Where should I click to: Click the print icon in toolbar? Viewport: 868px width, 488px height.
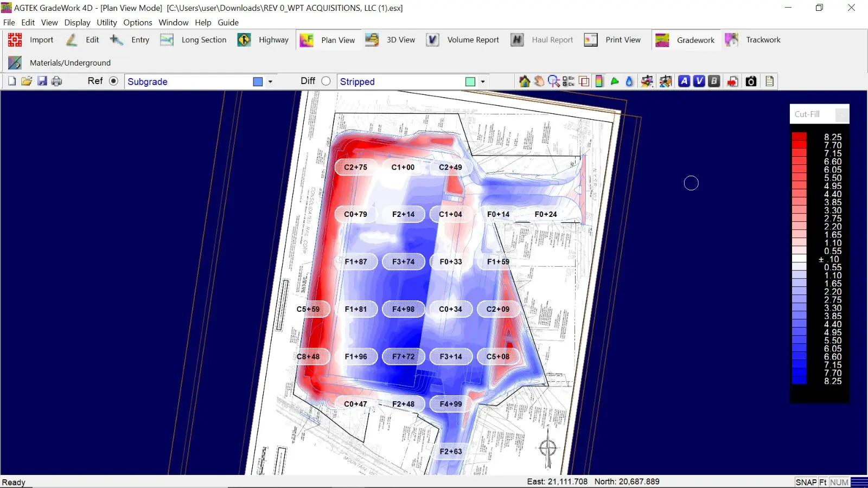click(x=56, y=81)
